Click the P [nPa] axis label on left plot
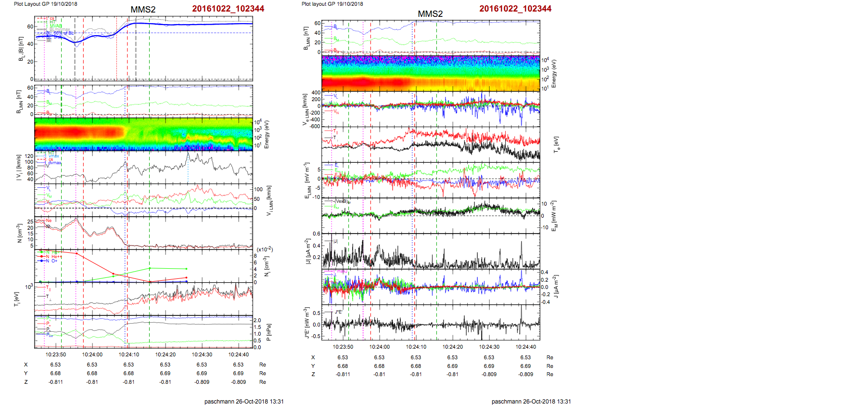868x405 pixels. click(x=268, y=332)
